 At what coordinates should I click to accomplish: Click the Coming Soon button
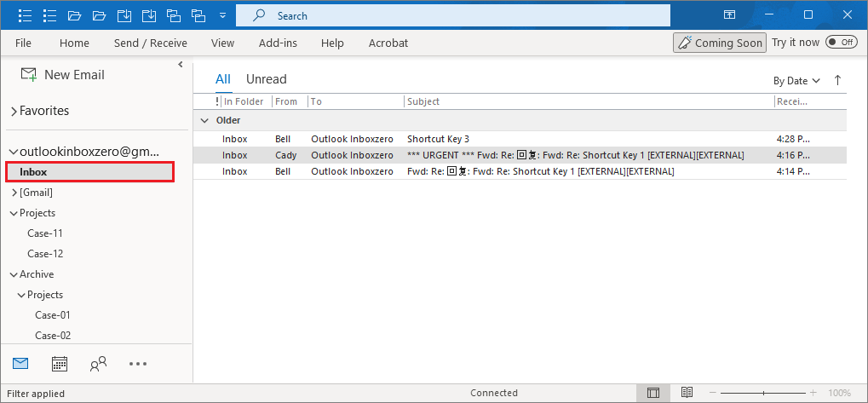tap(718, 43)
